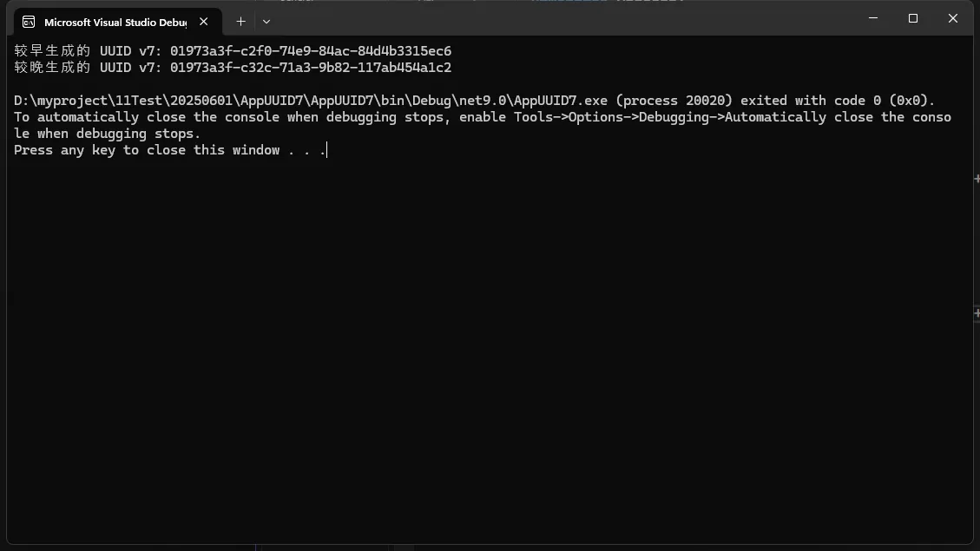The width and height of the screenshot is (980, 551).
Task: Click the earlier UUID ending in 3315ec6
Action: [311, 51]
